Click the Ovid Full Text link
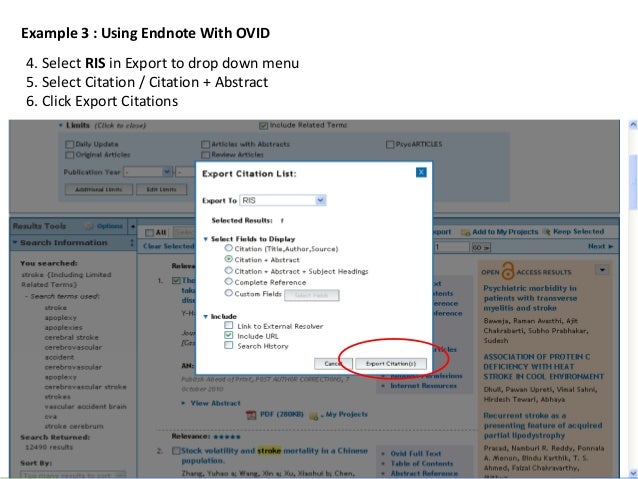Viewport: 638px width, 479px height. pos(416,453)
